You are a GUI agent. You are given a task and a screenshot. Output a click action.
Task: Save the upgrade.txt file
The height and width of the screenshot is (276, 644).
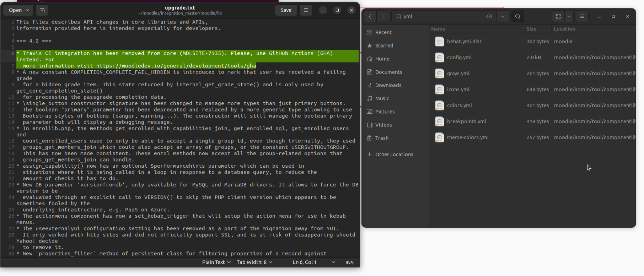click(x=286, y=10)
